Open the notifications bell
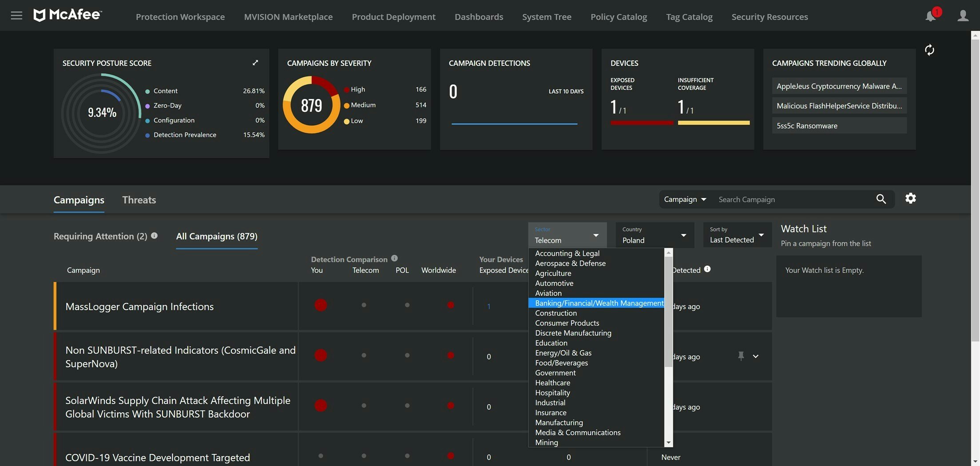980x466 pixels. [x=930, y=16]
